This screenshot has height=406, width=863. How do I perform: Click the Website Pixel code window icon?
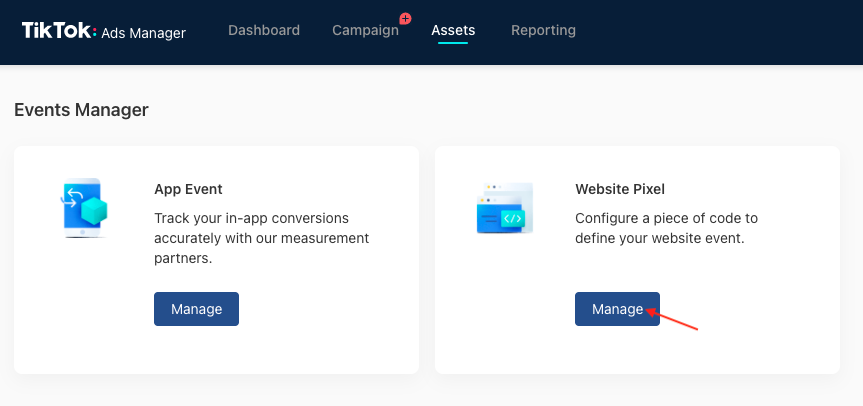pos(505,208)
